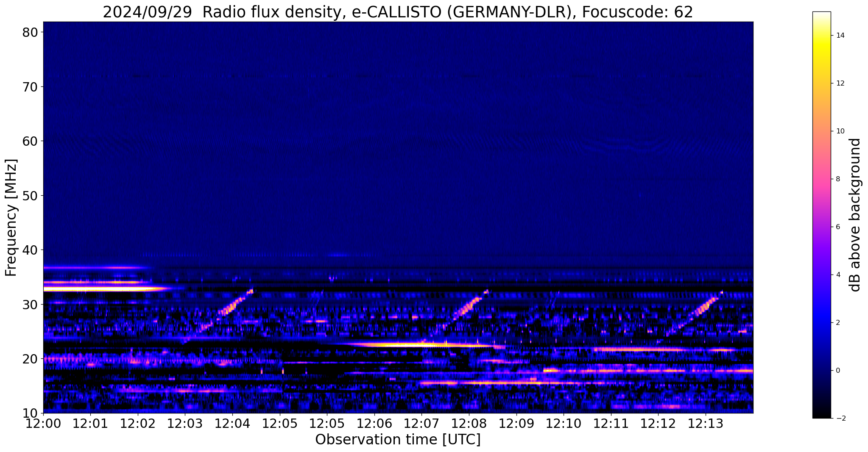Select the 60 tick on frequency axis
868x452 pixels.
point(30,141)
